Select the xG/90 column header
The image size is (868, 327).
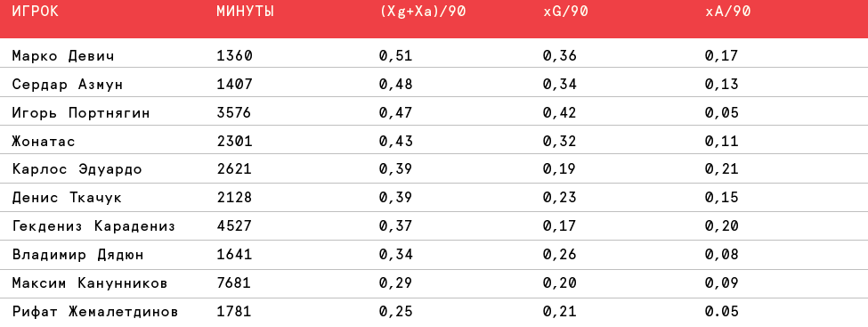pos(565,12)
